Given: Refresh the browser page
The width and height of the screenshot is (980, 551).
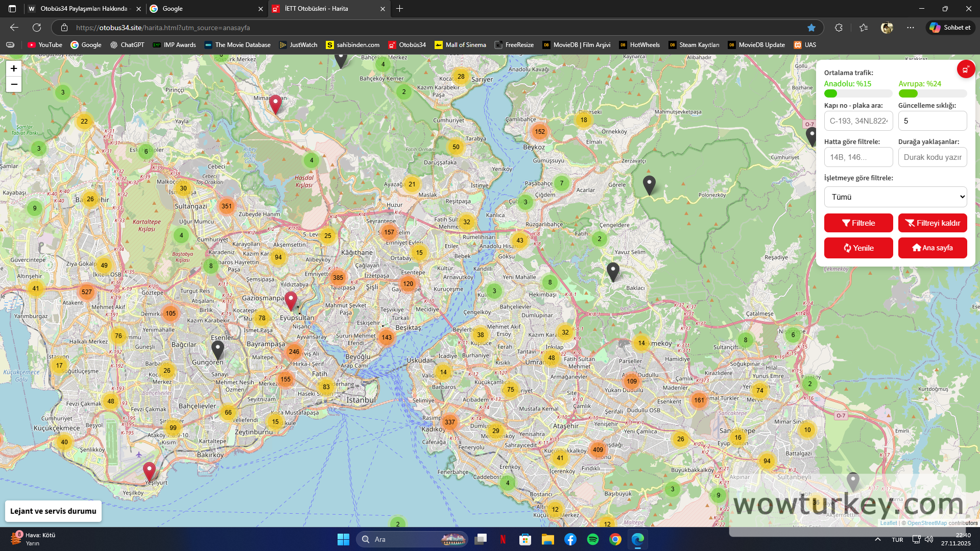Looking at the screenshot, I should 37,28.
